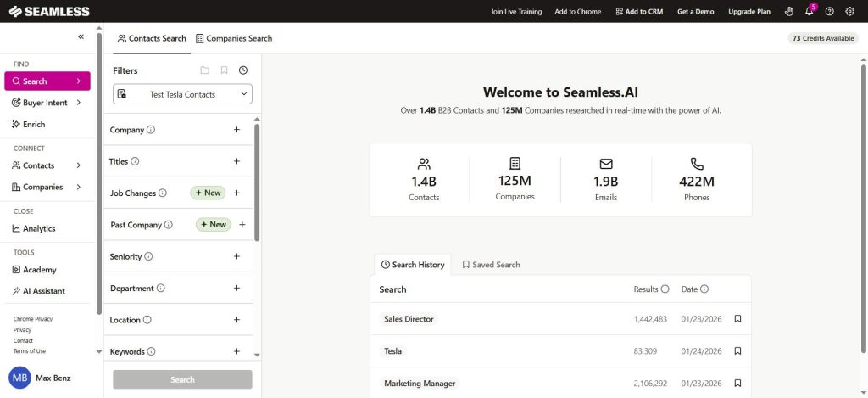Expand the Keywords filter plus button
This screenshot has height=398, width=868.
[237, 351]
